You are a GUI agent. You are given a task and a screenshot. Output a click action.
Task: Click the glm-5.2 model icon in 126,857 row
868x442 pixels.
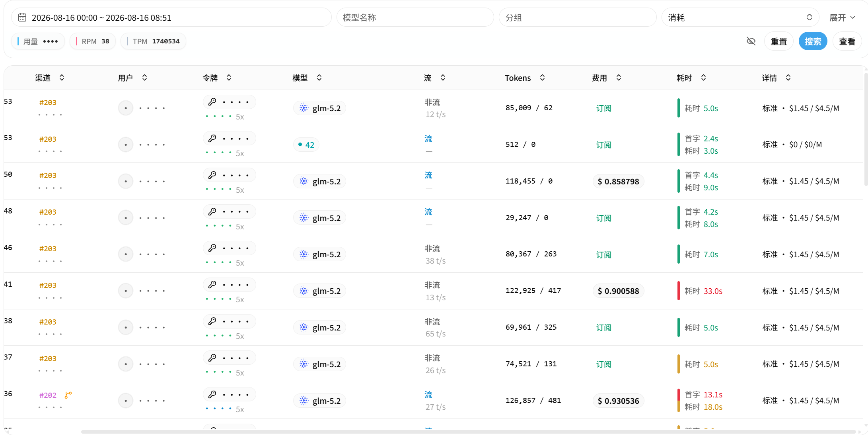tap(304, 401)
